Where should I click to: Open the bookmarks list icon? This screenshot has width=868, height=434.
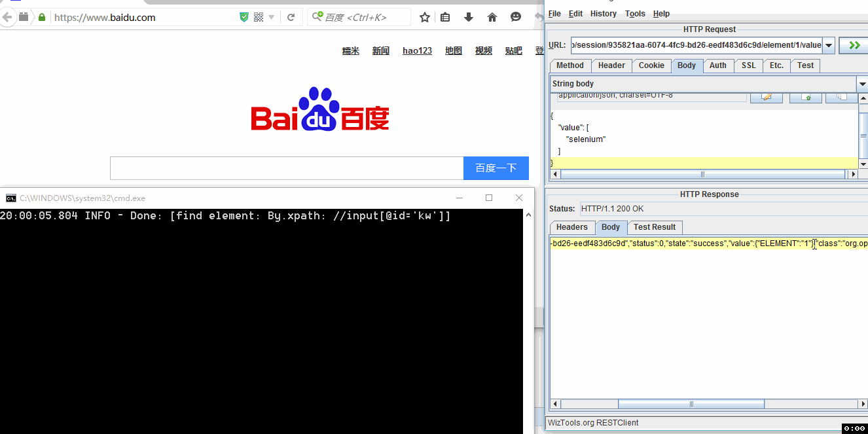(x=445, y=18)
